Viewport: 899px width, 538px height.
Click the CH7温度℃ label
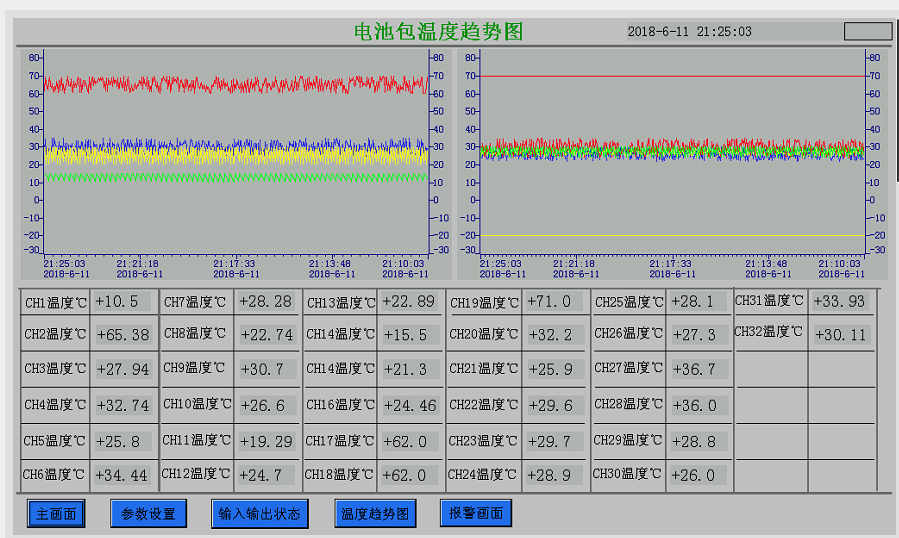point(195,302)
